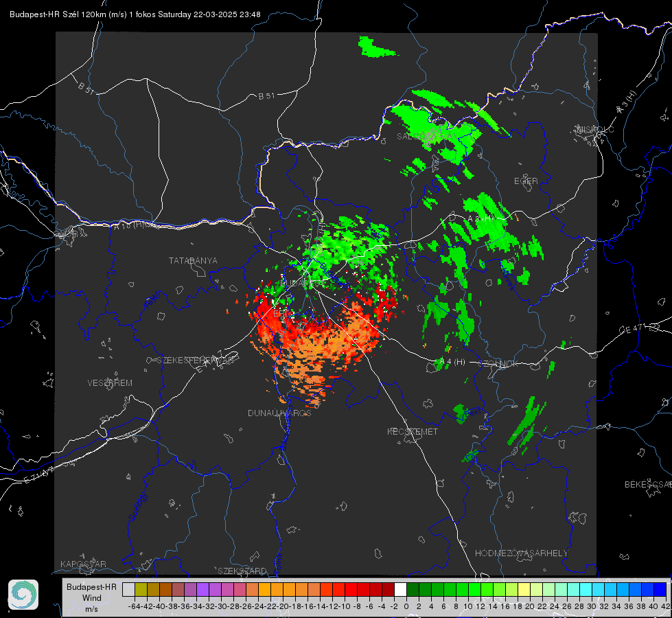Click the SALGÓTARJÁN city label
672x618 pixels.
pos(427,137)
